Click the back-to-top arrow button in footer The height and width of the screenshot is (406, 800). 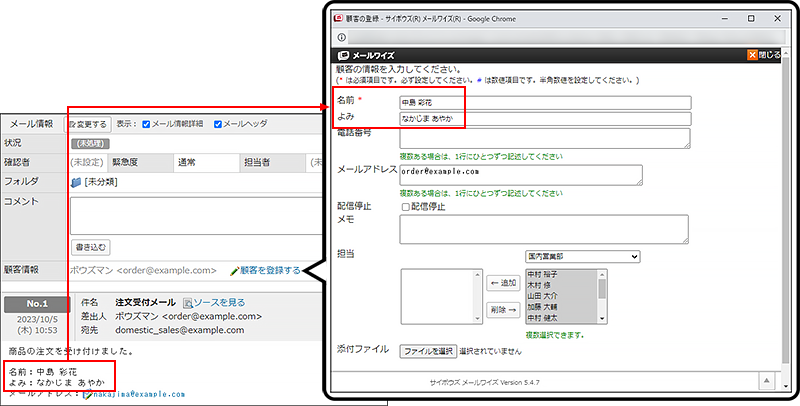click(766, 380)
